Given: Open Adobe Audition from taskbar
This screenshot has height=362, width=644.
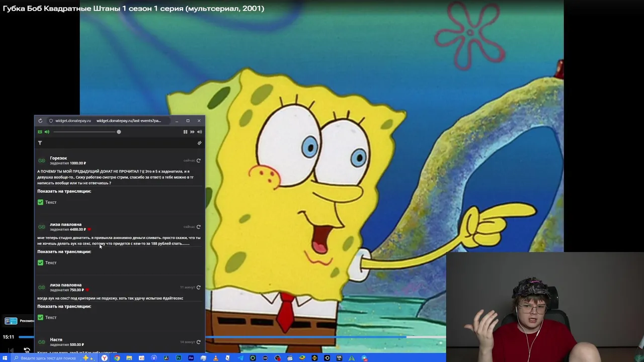Looking at the screenshot, I should (x=191, y=358).
